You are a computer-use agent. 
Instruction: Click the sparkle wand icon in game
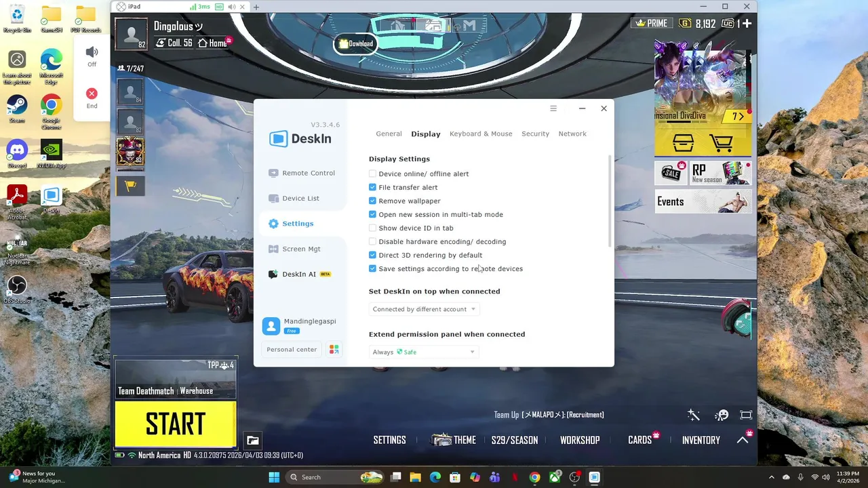point(693,415)
